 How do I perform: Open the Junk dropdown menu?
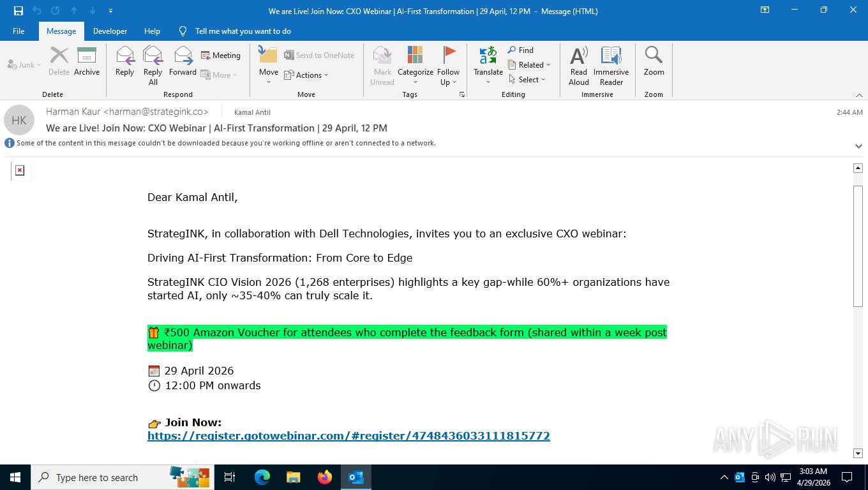[x=24, y=64]
